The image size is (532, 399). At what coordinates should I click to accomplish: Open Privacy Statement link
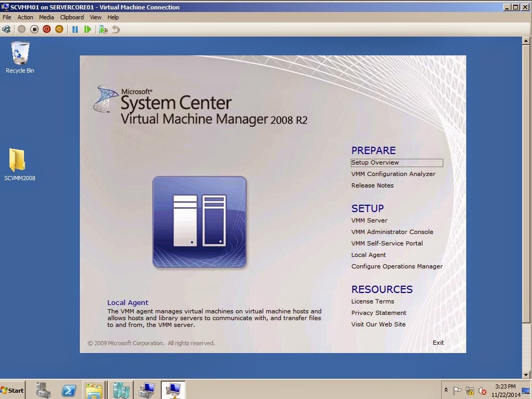pos(379,313)
